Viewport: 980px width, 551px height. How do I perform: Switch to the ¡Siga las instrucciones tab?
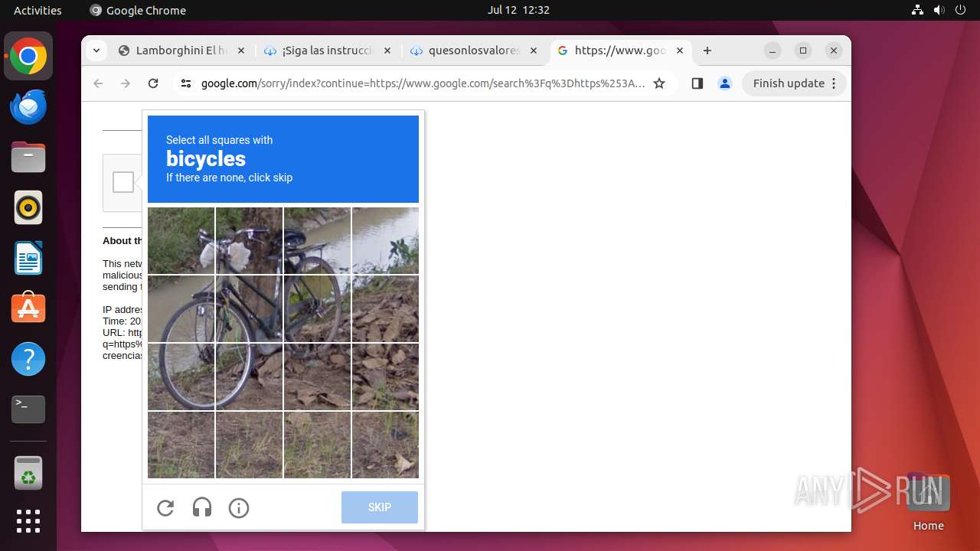(x=328, y=51)
